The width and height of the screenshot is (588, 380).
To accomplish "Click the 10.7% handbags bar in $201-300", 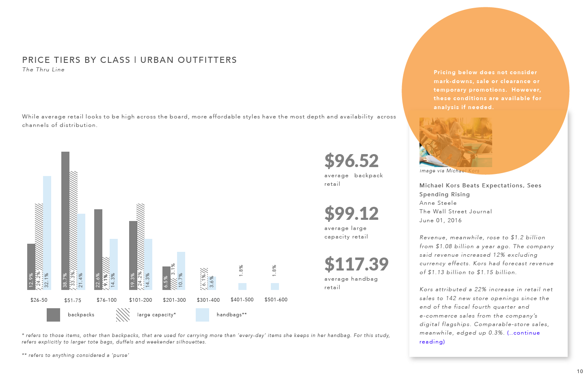I will pos(181,271).
